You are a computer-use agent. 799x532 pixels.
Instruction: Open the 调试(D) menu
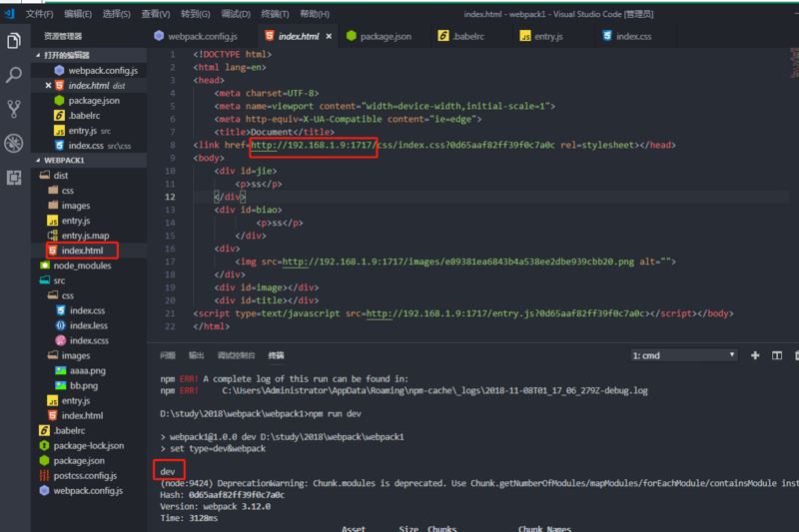(236, 14)
